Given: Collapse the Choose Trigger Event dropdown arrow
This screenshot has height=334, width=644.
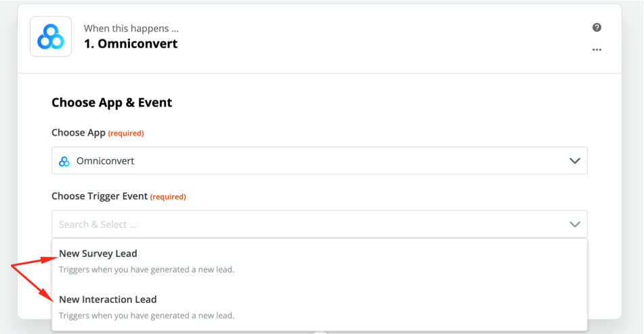Looking at the screenshot, I should (575, 224).
